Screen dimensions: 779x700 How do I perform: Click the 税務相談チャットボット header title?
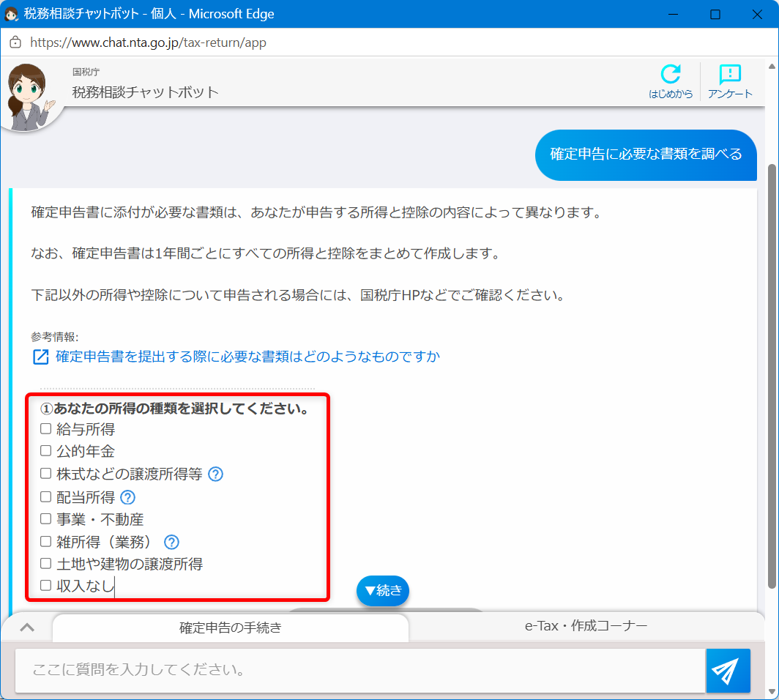tap(145, 92)
